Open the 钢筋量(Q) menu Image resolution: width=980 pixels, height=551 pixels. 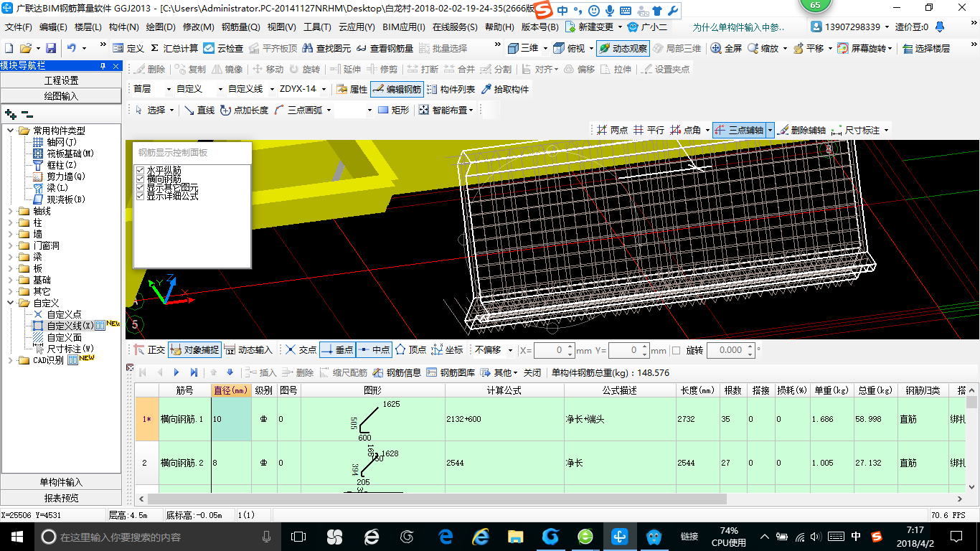pyautogui.click(x=240, y=27)
